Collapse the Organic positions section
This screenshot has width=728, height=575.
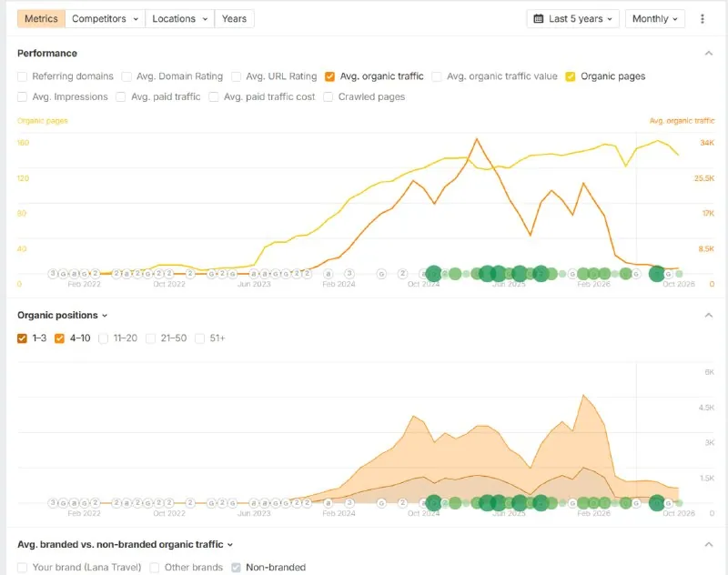click(x=709, y=316)
